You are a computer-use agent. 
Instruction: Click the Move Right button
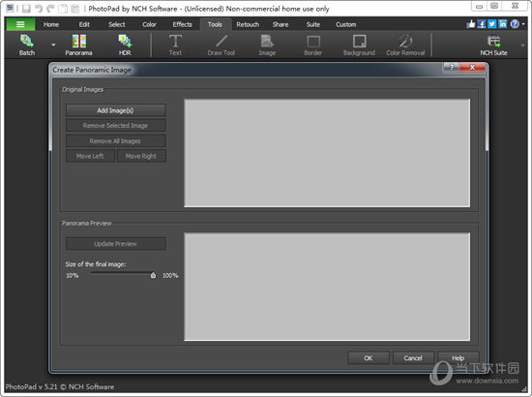coord(141,156)
